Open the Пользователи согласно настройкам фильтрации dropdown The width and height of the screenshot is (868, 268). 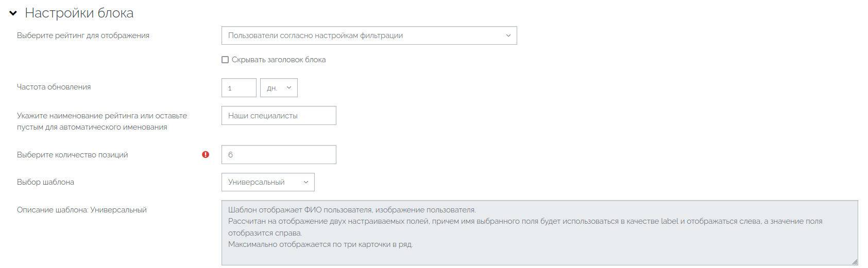369,35
